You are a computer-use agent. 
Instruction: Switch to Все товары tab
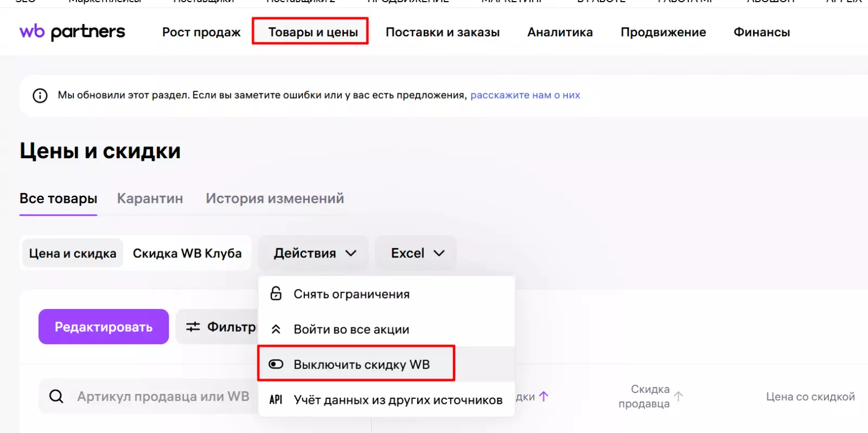(x=59, y=199)
